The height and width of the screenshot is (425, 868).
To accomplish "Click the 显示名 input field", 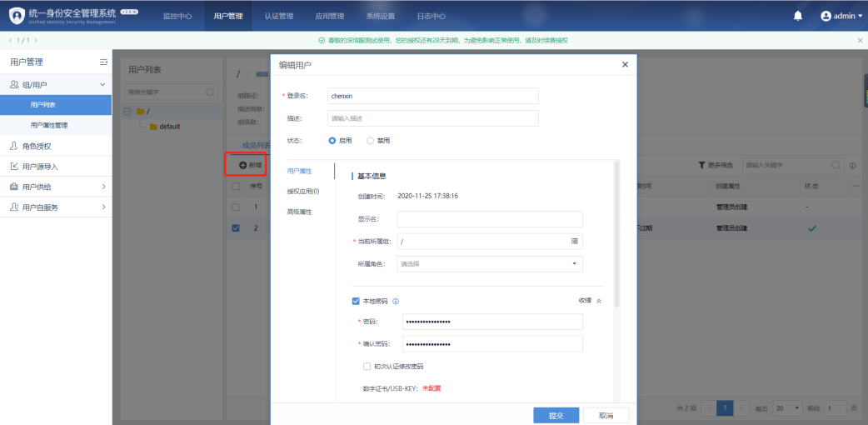I will (489, 219).
